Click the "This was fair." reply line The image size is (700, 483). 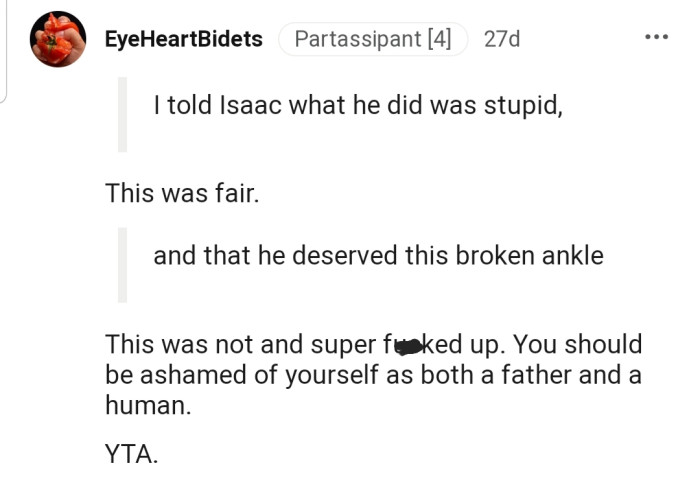pos(182,192)
